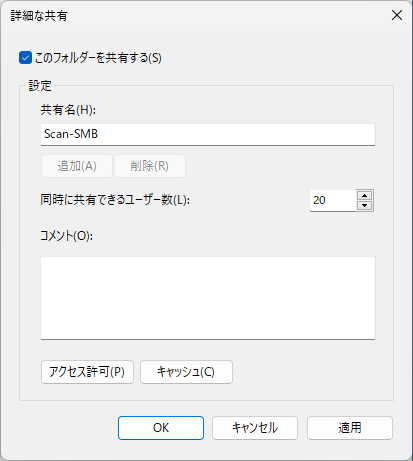Viewport: 413px width, 461px height.
Task: Click the 削除(R) button
Action: pos(150,166)
